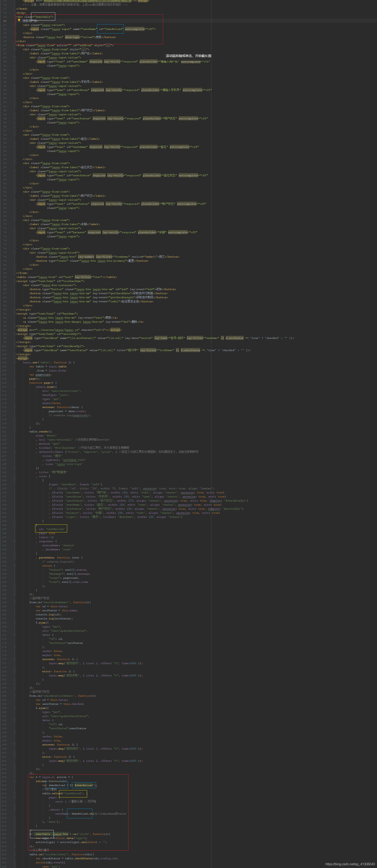Expand folded style ellipsis on addForm line
This screenshot has width=377, height=868.
[x=108, y=45]
